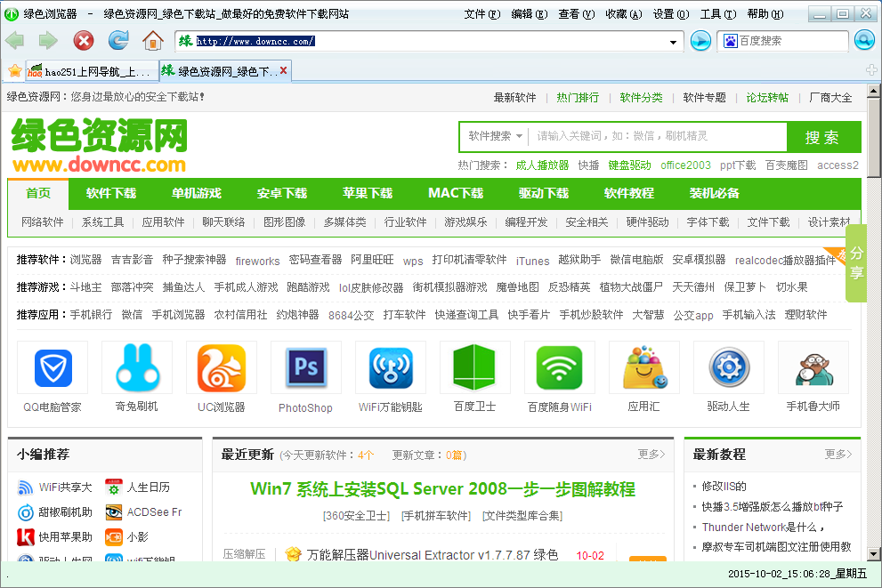
Task: Click the favorites star icon
Action: click(14, 70)
